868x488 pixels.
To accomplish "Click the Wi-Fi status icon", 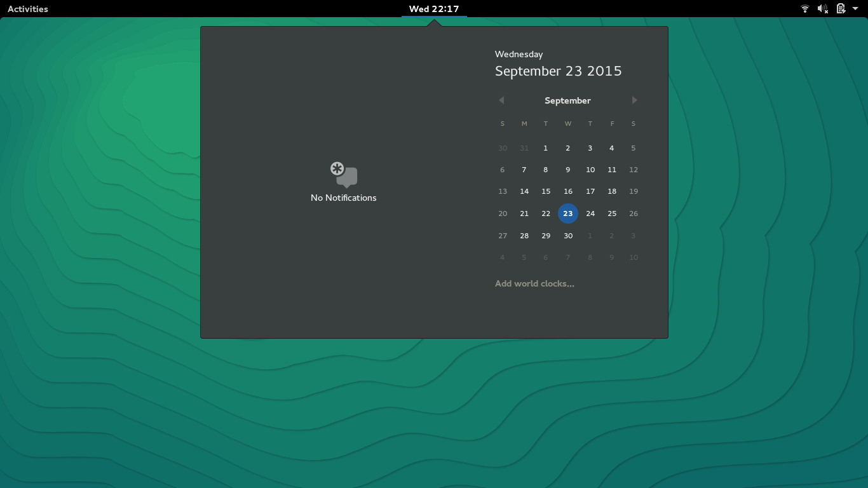I will [805, 9].
